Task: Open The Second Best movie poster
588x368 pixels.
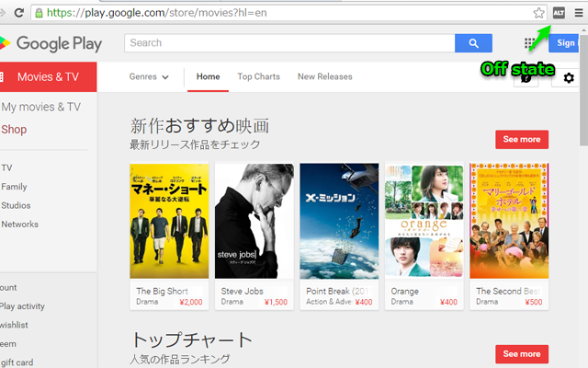Action: coord(509,221)
